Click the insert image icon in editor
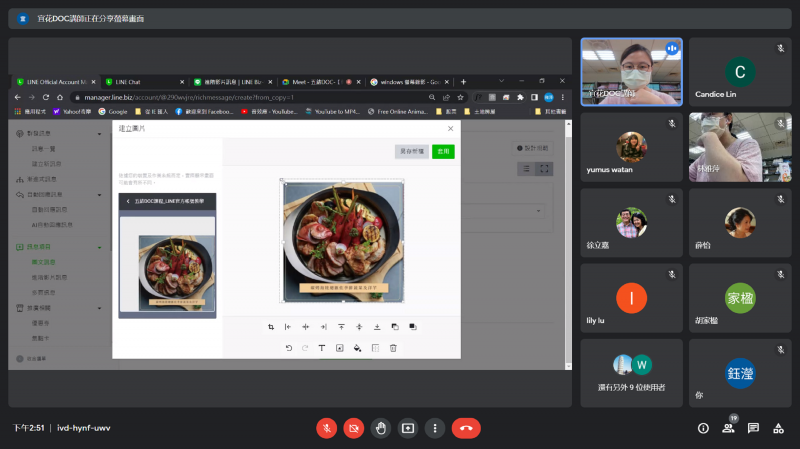Screen dimensions: 800x449 [x=340, y=348]
